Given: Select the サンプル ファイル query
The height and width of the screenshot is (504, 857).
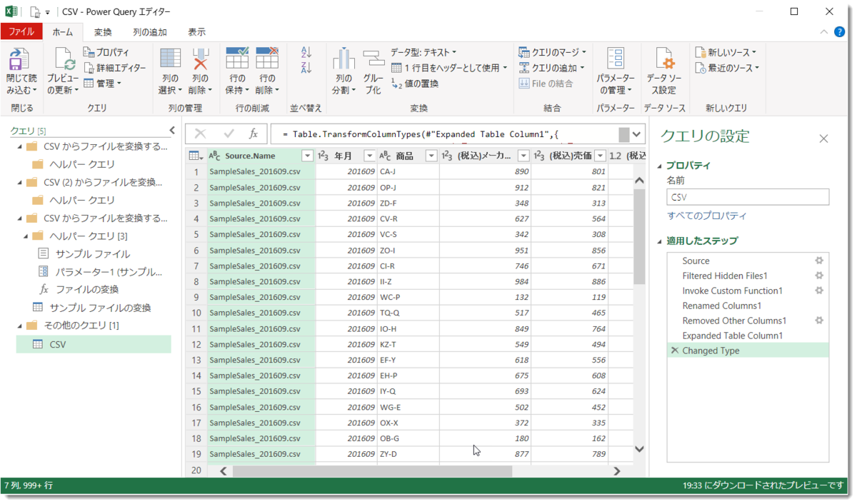Looking at the screenshot, I should tap(93, 253).
